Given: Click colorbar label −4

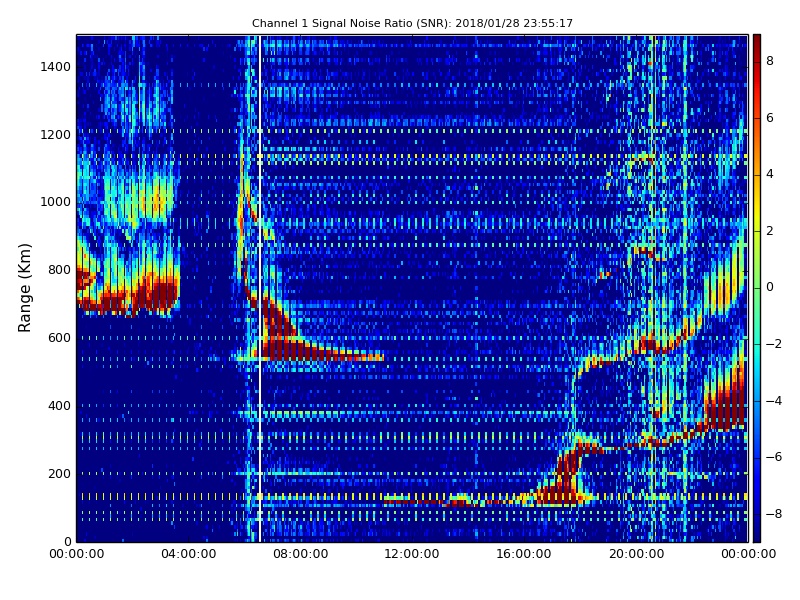Looking at the screenshot, I should click(x=774, y=401).
